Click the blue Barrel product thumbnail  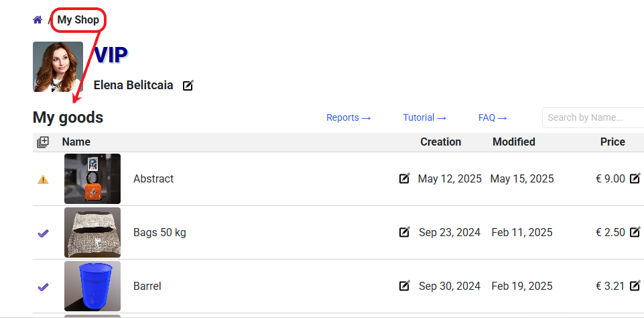tap(92, 286)
